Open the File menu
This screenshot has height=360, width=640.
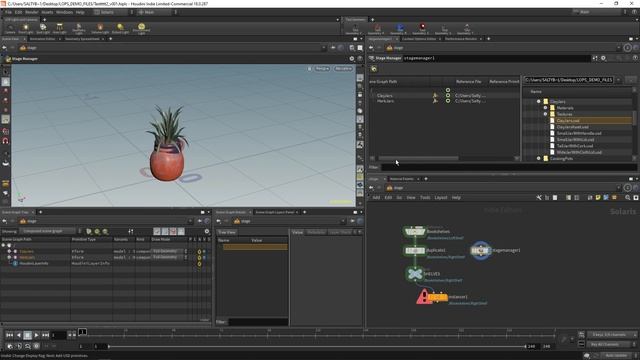pos(8,12)
